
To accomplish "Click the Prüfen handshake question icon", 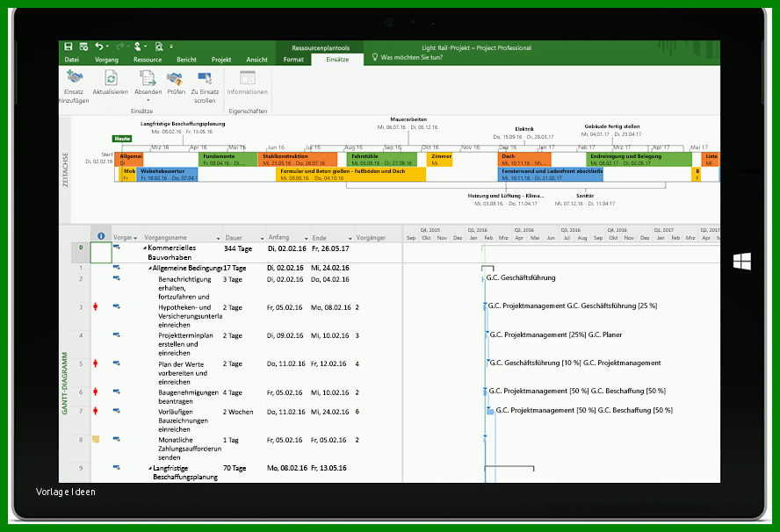I will coord(175,77).
